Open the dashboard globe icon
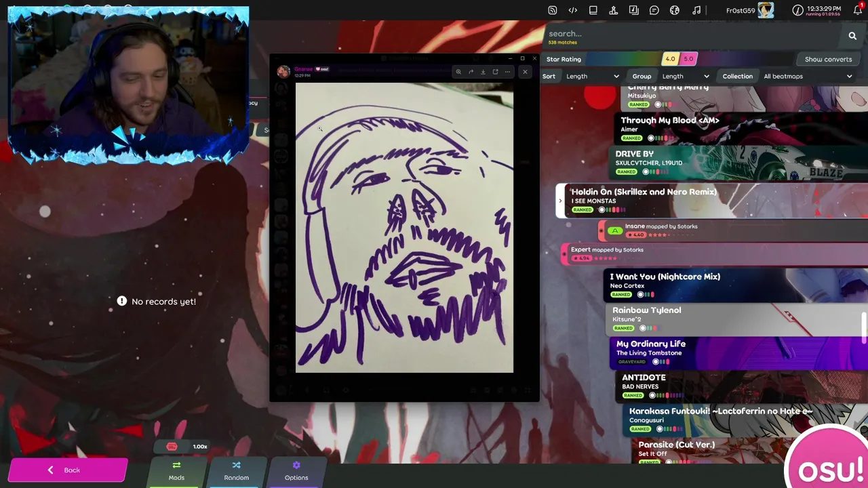Image resolution: width=868 pixels, height=488 pixels. click(x=675, y=10)
